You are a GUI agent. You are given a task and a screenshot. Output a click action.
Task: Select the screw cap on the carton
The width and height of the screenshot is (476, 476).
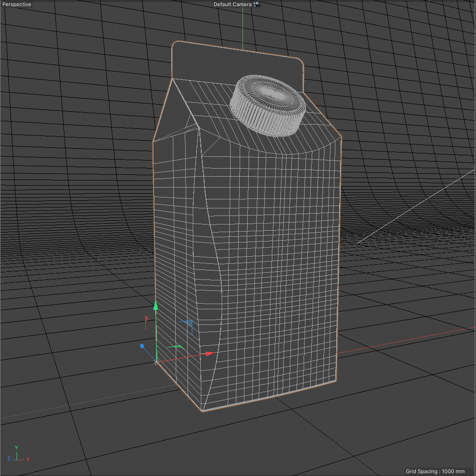click(268, 105)
